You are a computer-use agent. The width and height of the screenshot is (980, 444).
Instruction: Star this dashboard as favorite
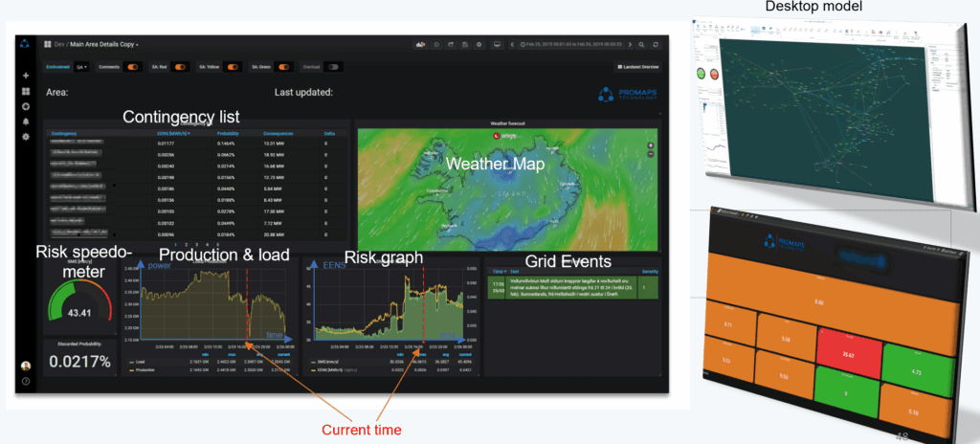(x=437, y=44)
